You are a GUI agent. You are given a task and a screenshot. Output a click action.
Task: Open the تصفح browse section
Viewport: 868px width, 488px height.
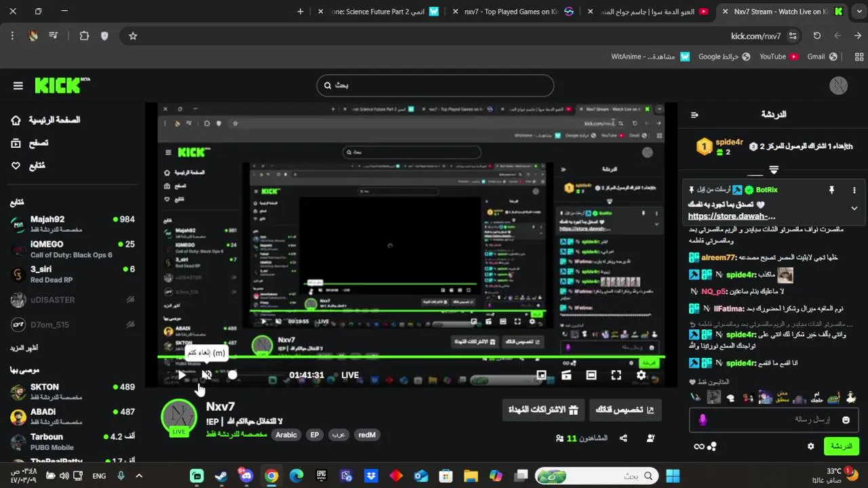30,143
